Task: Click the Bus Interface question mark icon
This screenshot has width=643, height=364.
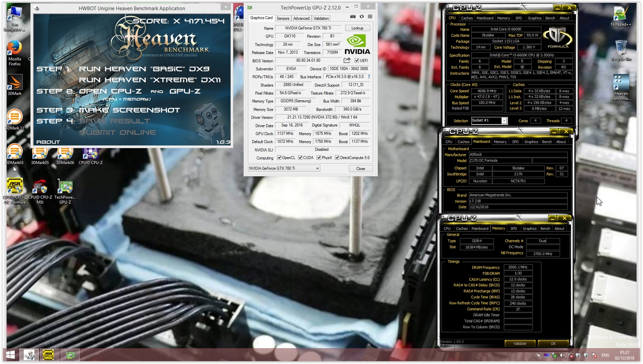Action: [x=369, y=77]
